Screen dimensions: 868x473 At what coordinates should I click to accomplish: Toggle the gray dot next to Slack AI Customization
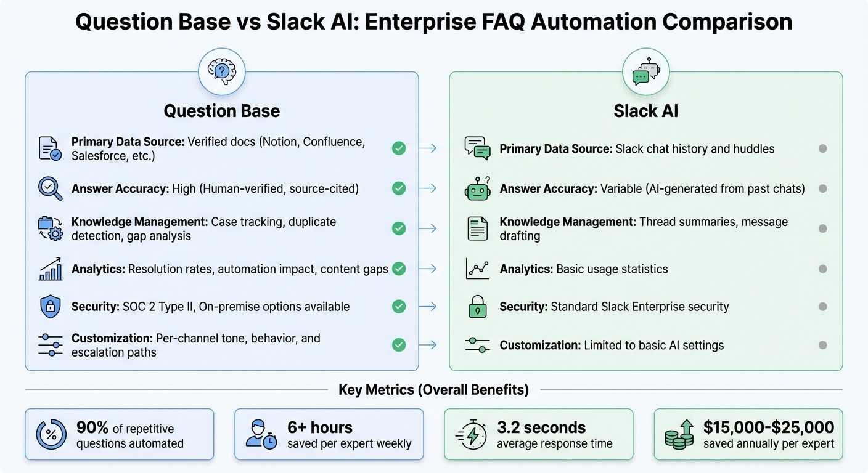pyautogui.click(x=822, y=346)
